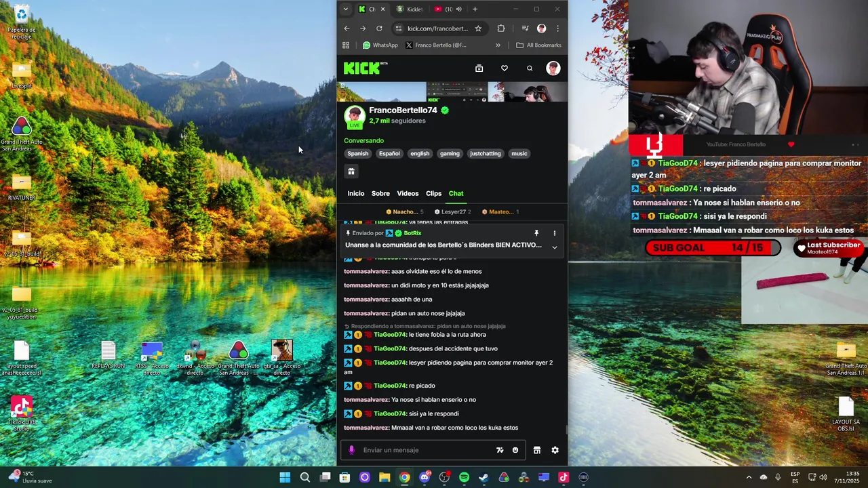
Task: Switch to the Videos tab
Action: coord(408,194)
